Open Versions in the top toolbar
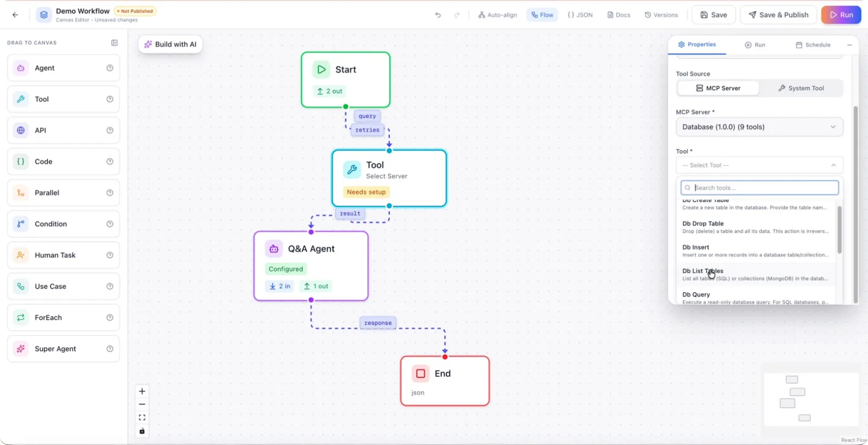This screenshot has height=445, width=868. (x=661, y=15)
